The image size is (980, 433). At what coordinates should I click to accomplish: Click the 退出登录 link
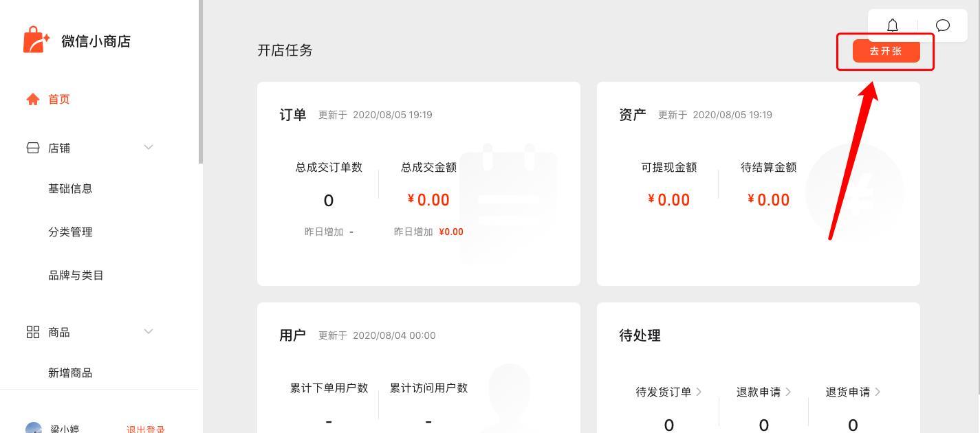coord(146,430)
